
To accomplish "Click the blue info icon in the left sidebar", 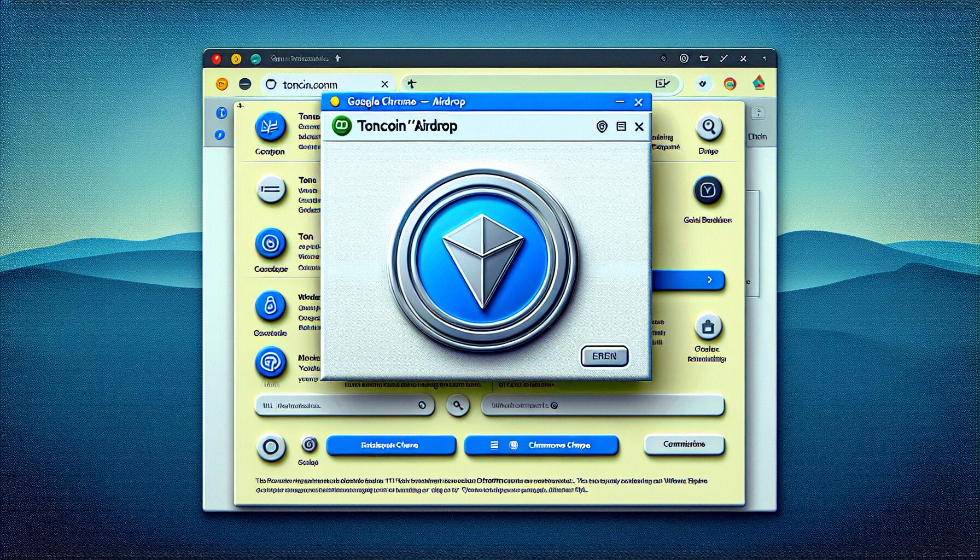I will point(221,113).
